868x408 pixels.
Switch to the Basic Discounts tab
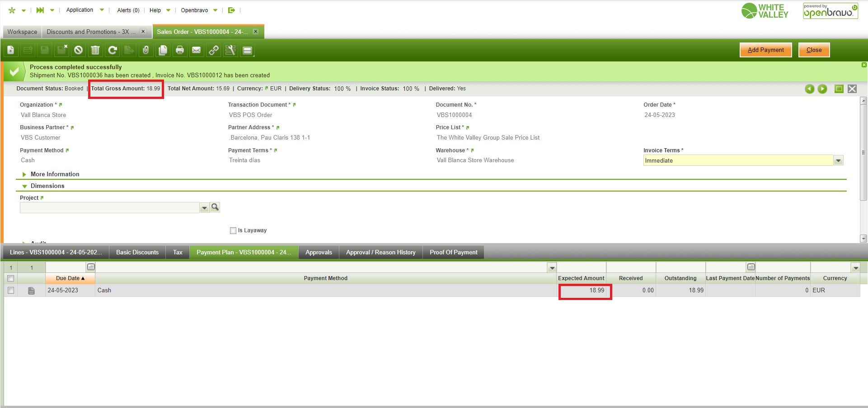[137, 253]
